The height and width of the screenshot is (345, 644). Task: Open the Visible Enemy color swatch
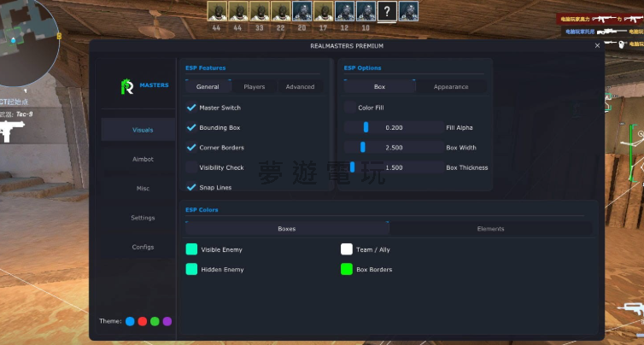191,249
